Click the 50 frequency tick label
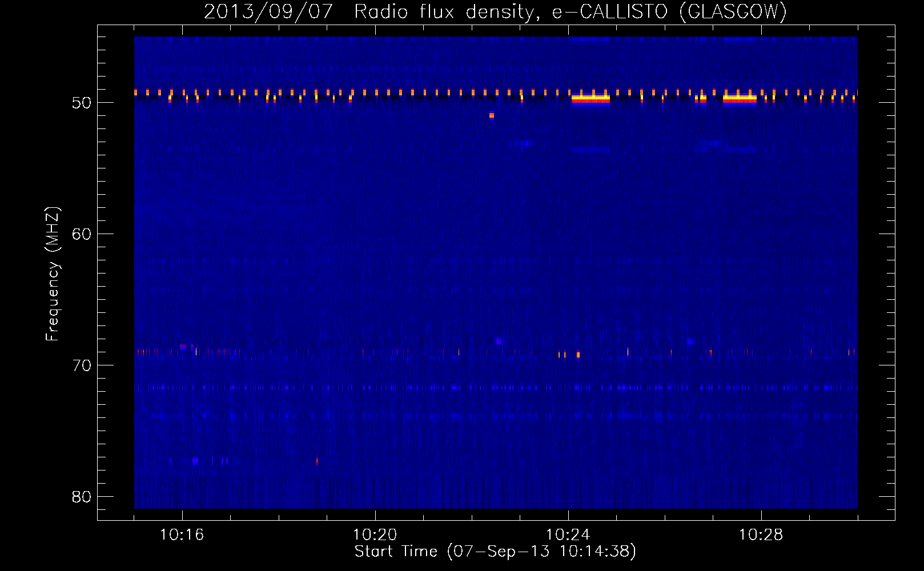Screen dimensions: 924x571 pos(82,103)
